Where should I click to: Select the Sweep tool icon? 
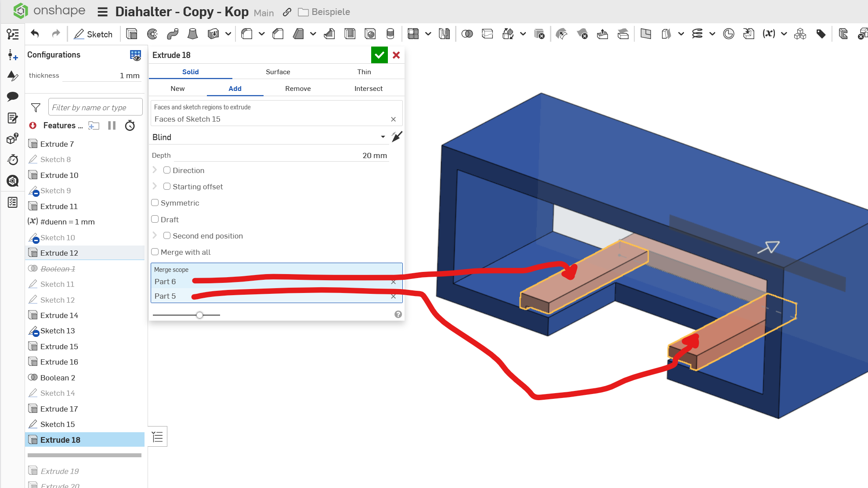pos(173,34)
